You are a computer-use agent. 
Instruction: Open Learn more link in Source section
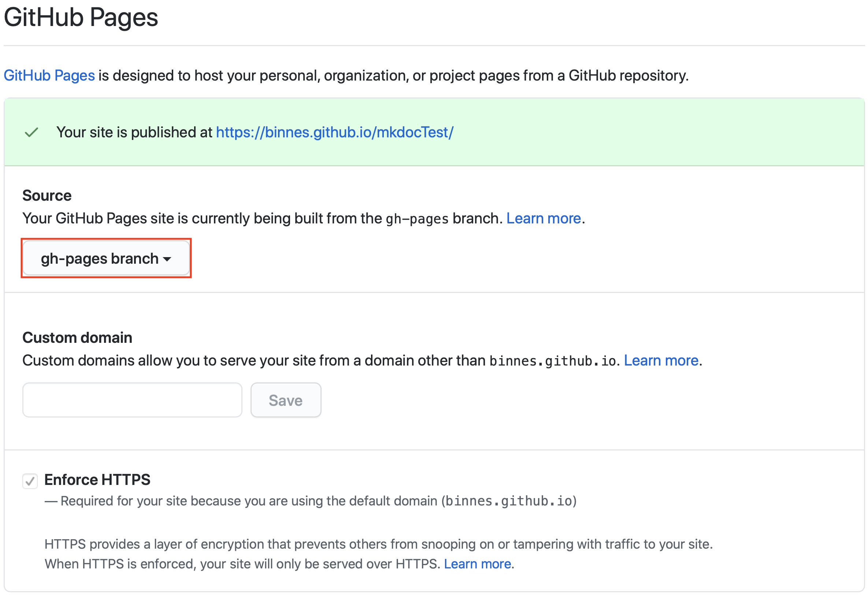pos(544,218)
